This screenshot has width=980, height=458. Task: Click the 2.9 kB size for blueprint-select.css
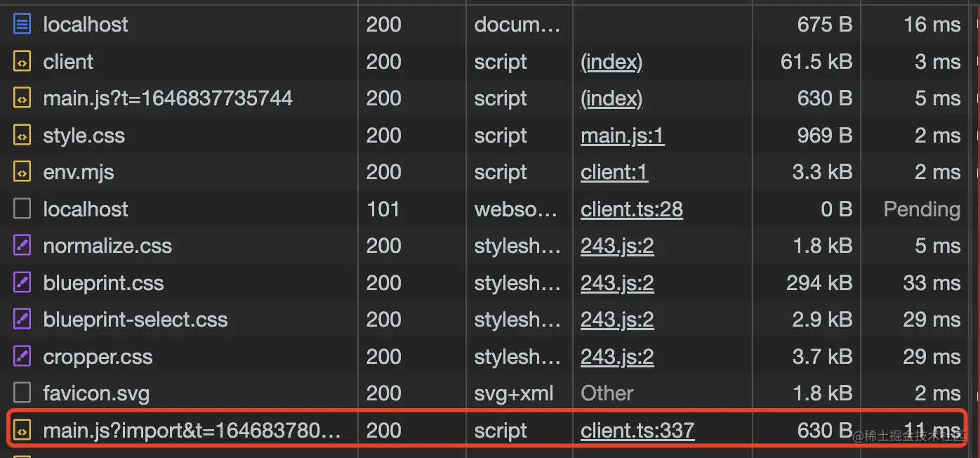pos(823,320)
